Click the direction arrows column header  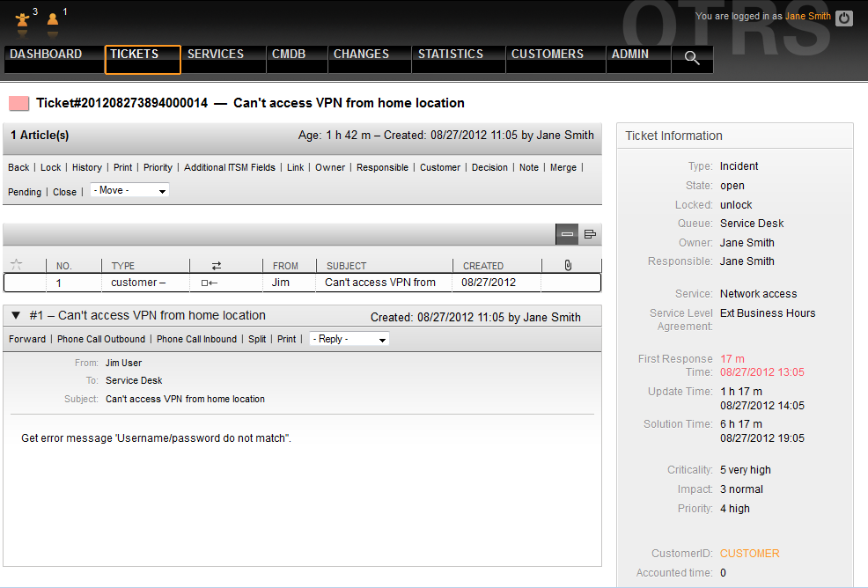click(x=217, y=265)
